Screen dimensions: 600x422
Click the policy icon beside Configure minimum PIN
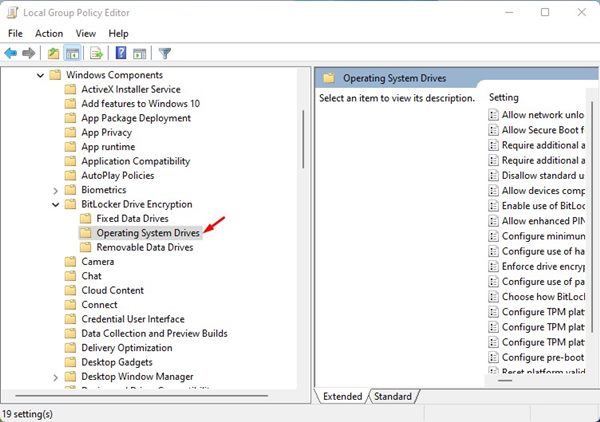click(494, 236)
